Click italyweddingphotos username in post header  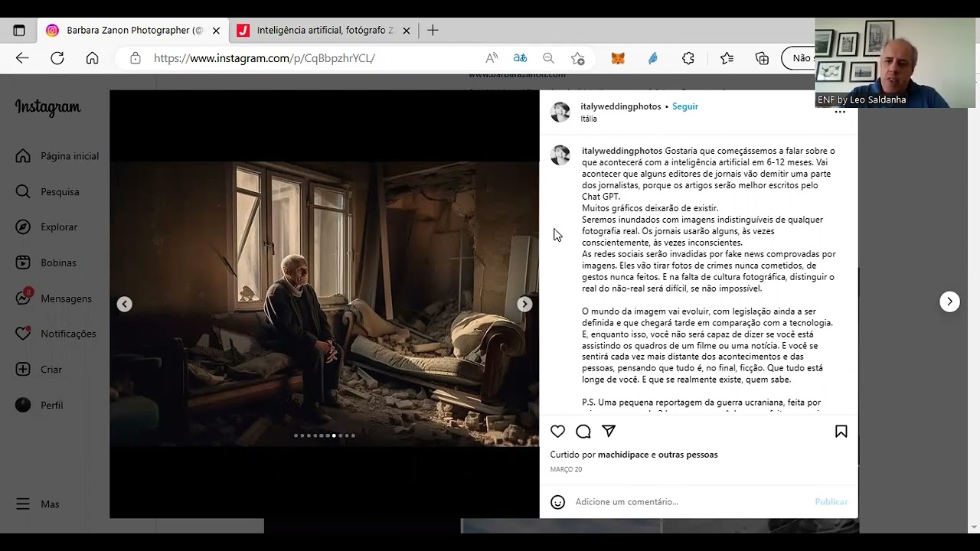(x=621, y=107)
